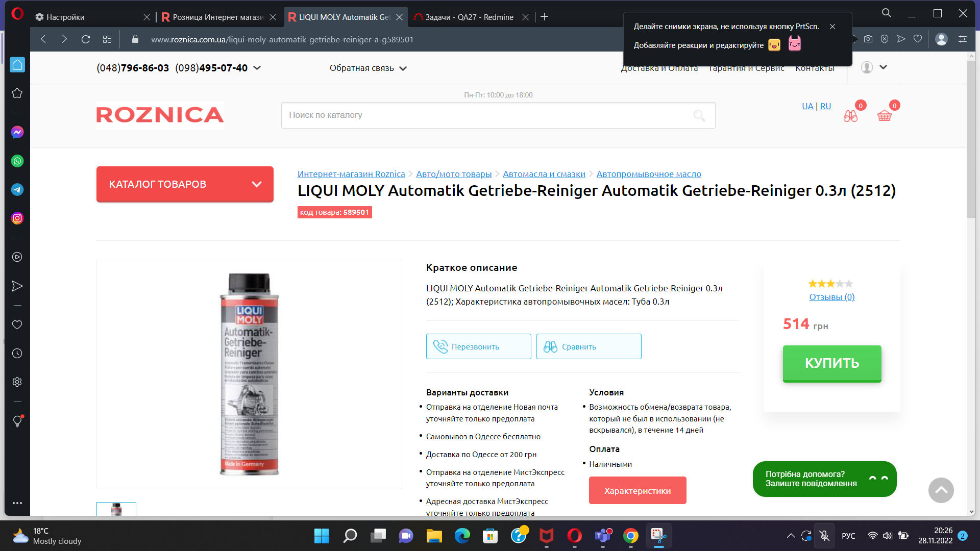Open Opera sidebar history clock icon

coord(17,354)
